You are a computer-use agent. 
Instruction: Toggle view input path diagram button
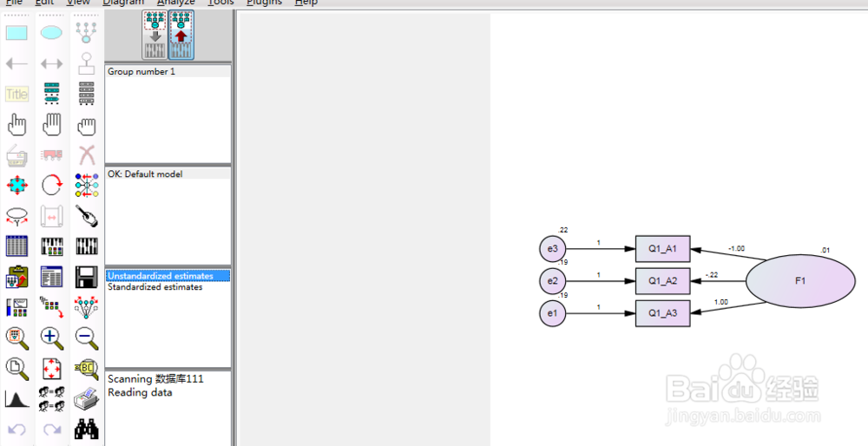155,35
